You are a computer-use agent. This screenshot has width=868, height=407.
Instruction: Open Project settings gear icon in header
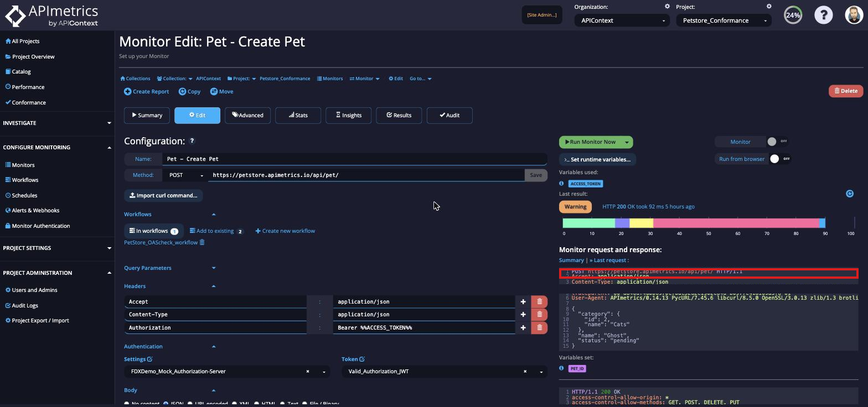tap(769, 7)
